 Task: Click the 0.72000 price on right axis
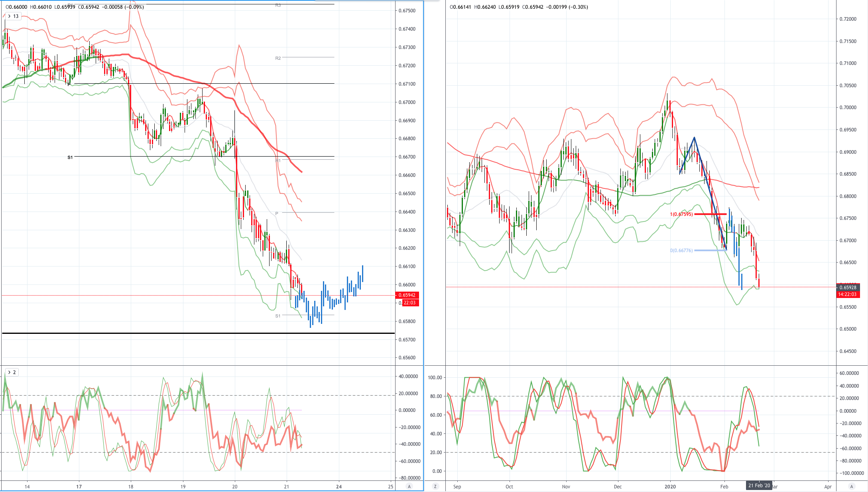848,19
